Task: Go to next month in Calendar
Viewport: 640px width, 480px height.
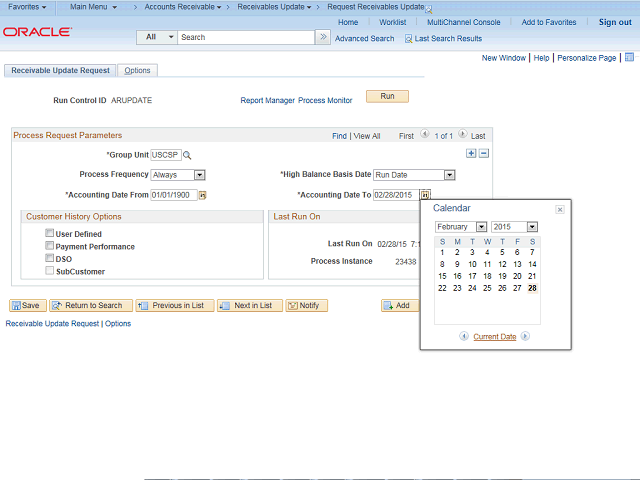Action: coord(525,336)
